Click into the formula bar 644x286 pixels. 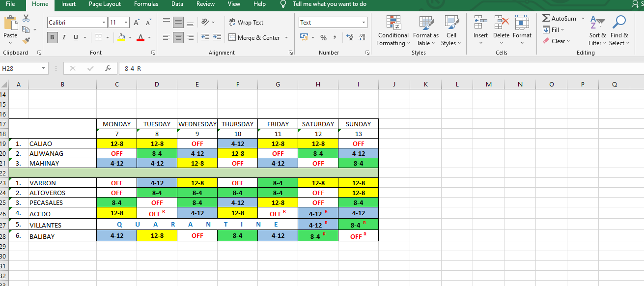pos(381,69)
